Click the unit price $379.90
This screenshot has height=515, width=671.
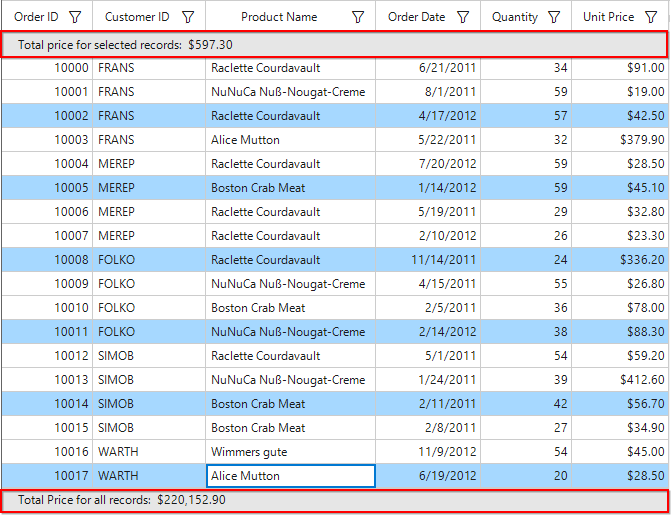[x=620, y=140]
